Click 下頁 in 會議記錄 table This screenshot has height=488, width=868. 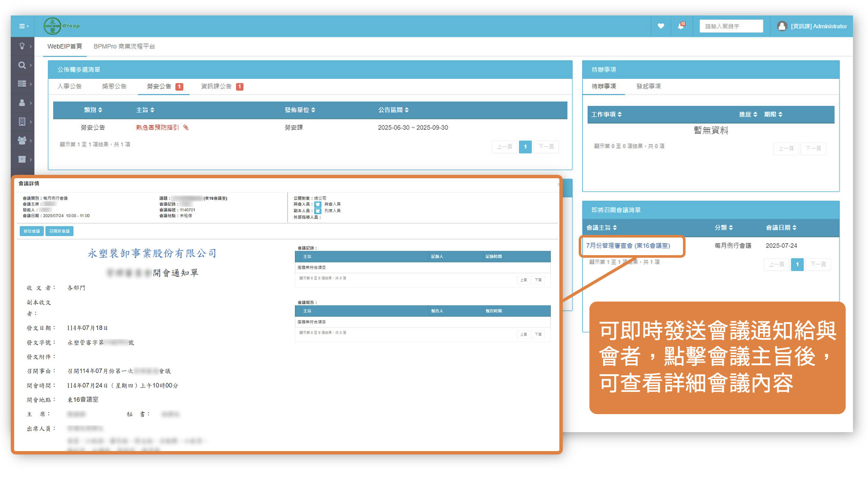click(x=538, y=280)
